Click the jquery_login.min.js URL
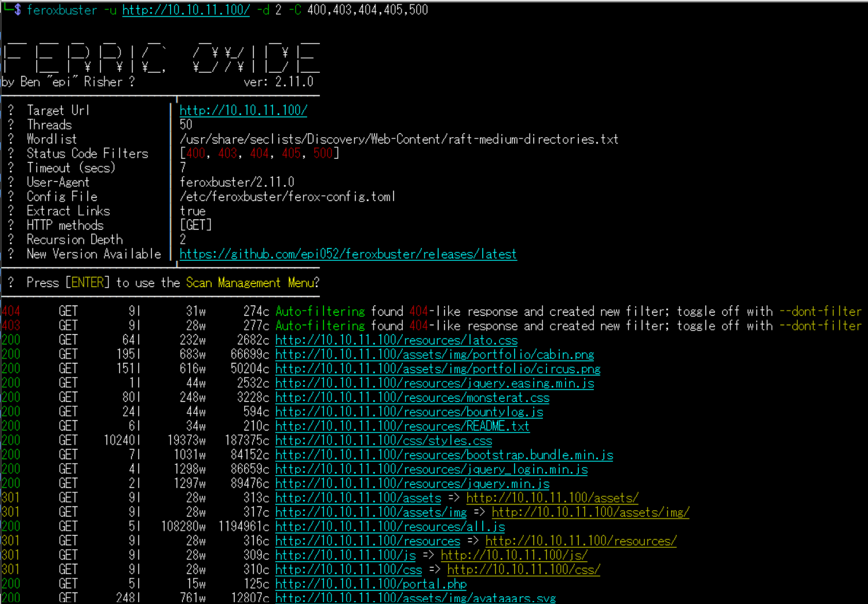This screenshot has height=604, width=868. click(x=431, y=469)
